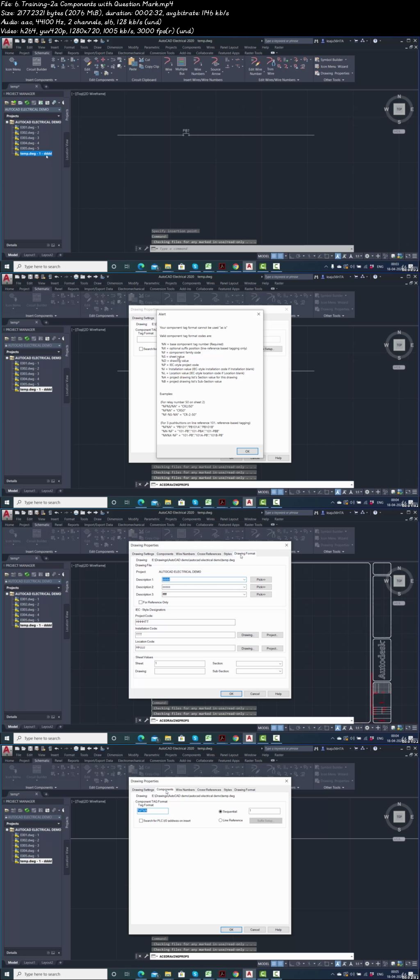420x980 pixels.
Task: Open Styles tab in dialog showing Tag Format
Action: point(228,790)
